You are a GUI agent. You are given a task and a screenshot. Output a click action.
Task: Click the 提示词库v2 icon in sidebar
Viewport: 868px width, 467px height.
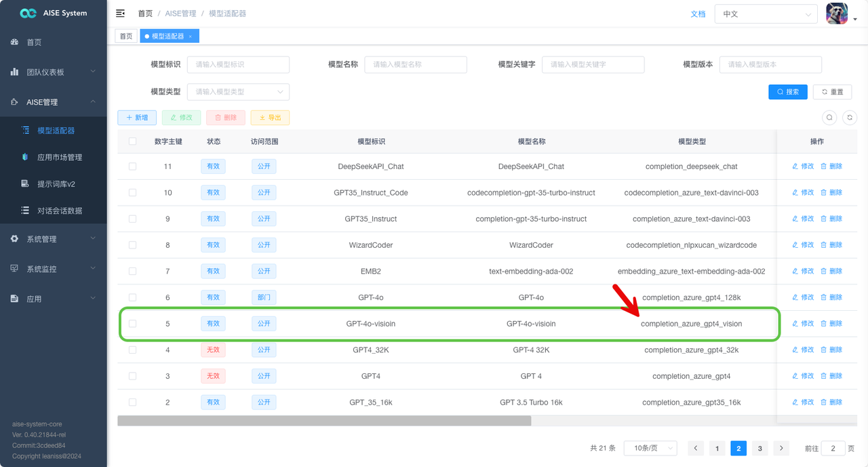coord(26,184)
